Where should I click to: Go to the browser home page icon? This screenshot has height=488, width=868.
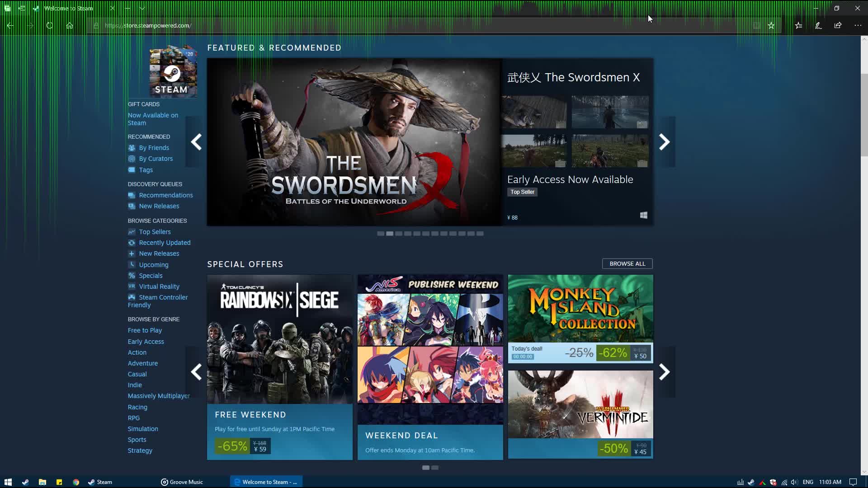coord(70,26)
